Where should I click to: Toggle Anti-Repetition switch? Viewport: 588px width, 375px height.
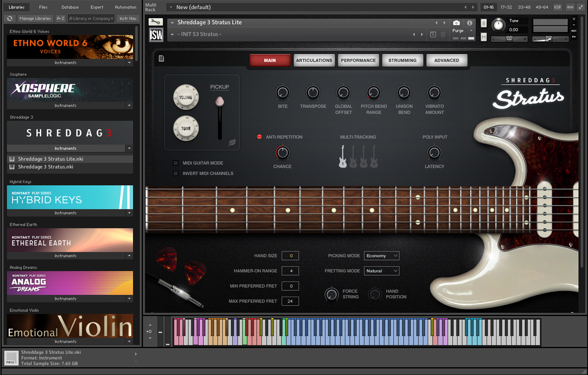(x=259, y=137)
